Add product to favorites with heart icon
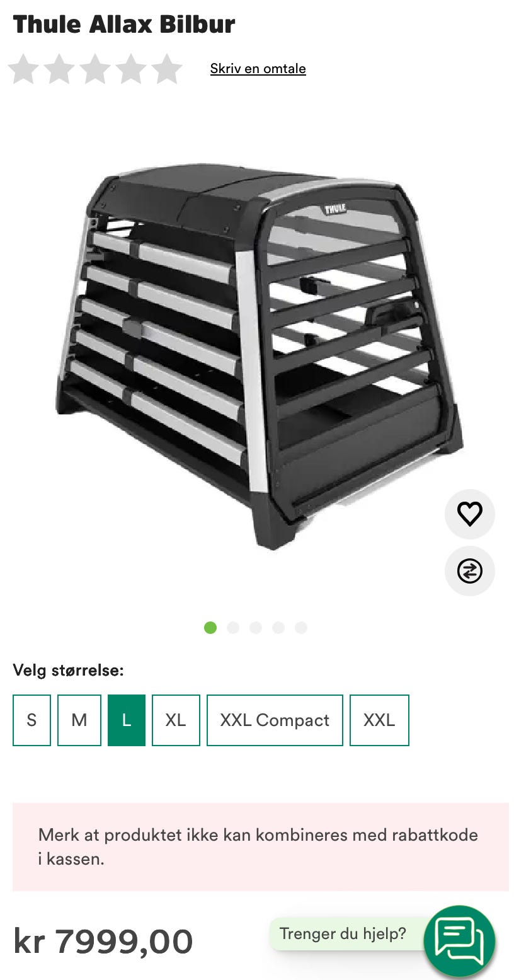Viewport: 514px width, 980px height. coord(469,514)
